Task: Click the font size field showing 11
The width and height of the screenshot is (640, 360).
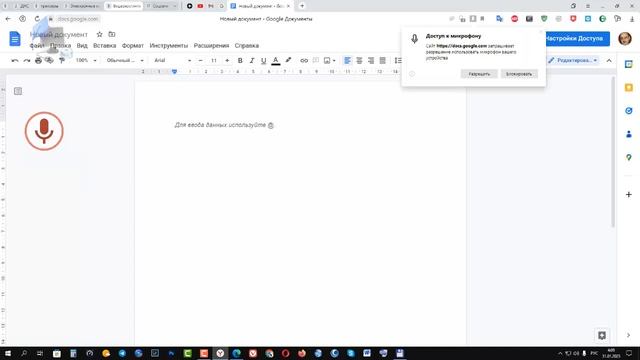Action: pos(213,60)
